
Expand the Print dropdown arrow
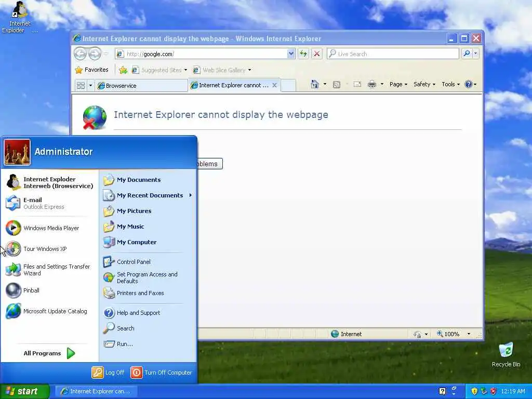coord(382,84)
